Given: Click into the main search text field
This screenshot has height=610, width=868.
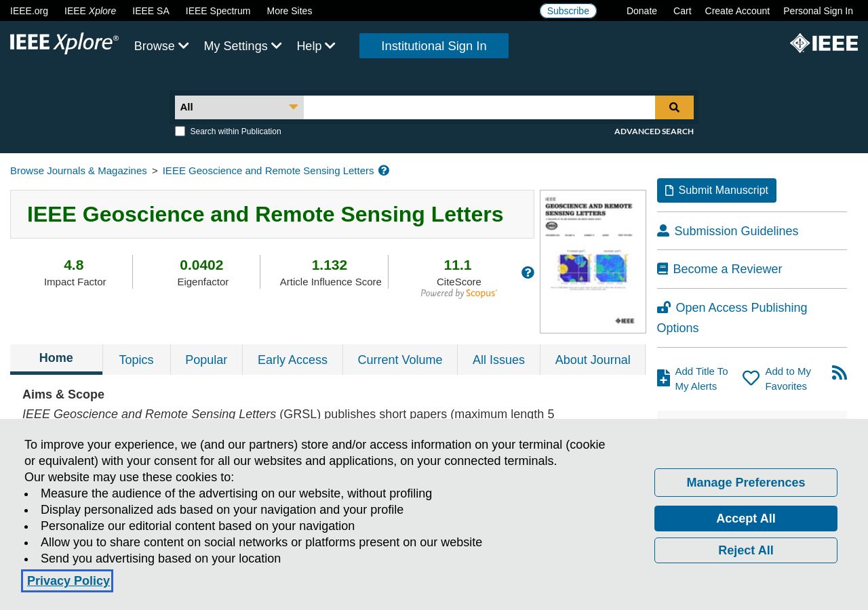Looking at the screenshot, I should click(x=479, y=107).
